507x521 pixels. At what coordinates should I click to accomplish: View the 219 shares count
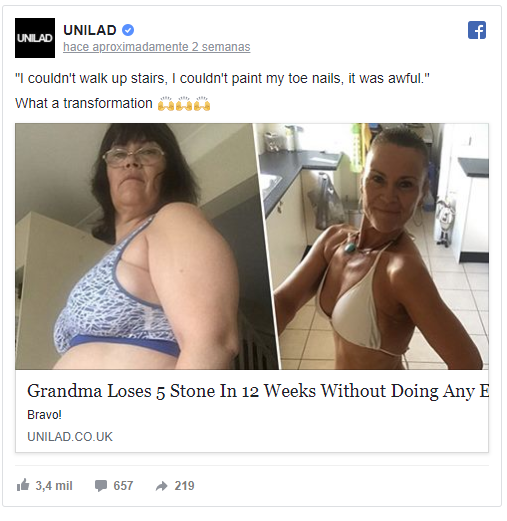(x=184, y=486)
